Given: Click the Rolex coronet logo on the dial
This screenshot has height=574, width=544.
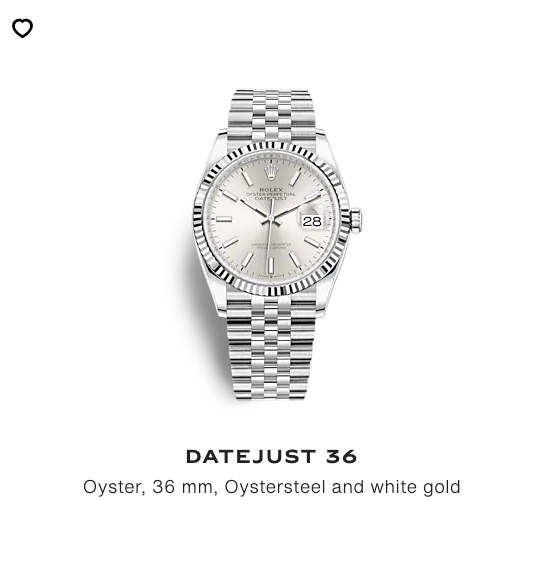Looking at the screenshot, I should (271, 172).
